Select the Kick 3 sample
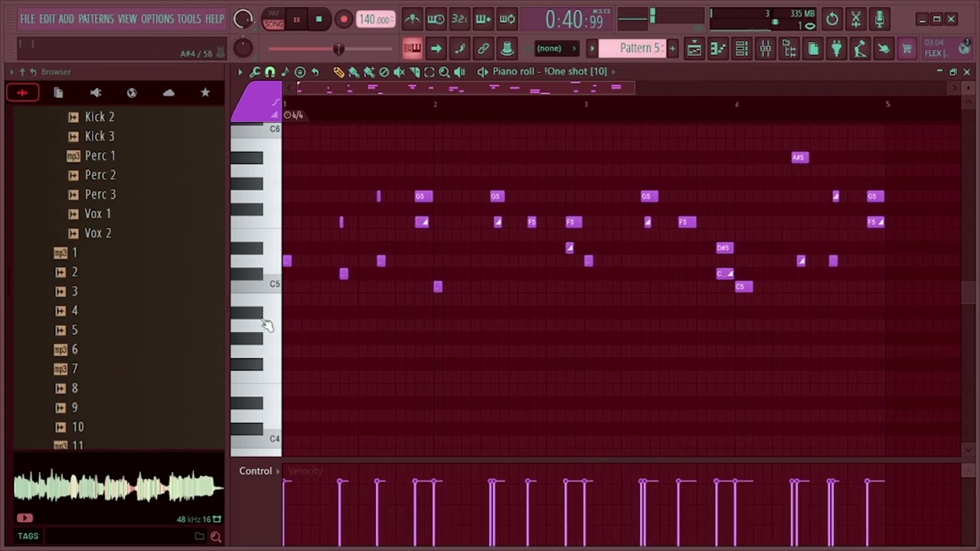The height and width of the screenshot is (551, 980). 99,136
